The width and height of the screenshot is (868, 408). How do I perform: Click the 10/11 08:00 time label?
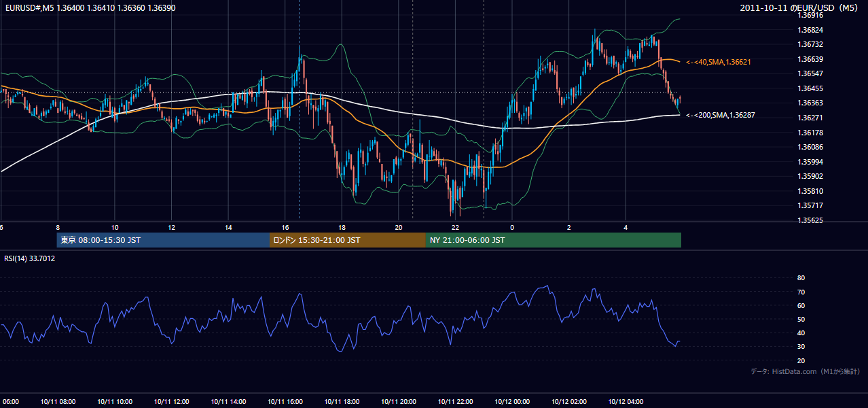click(58, 402)
